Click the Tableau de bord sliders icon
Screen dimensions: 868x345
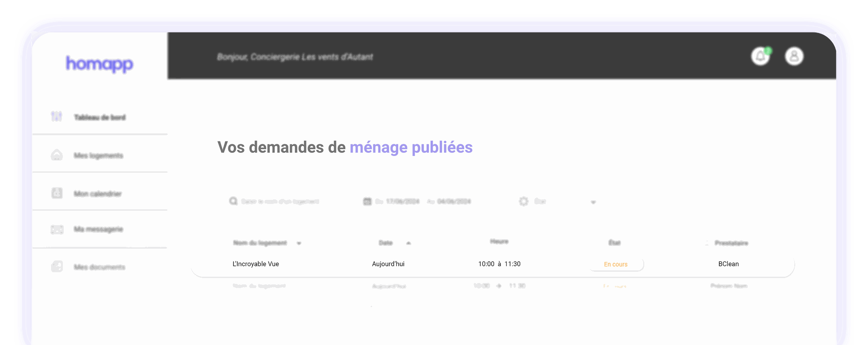(x=57, y=117)
